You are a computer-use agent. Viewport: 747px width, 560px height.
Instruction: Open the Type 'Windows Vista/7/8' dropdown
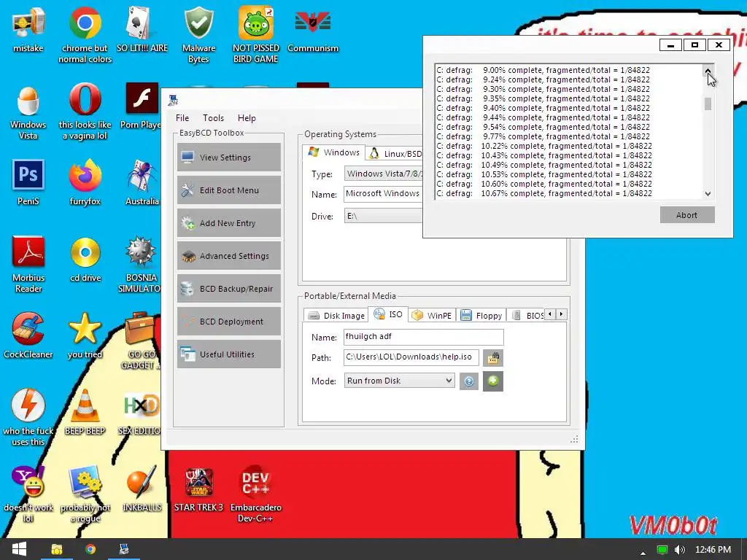pos(384,174)
